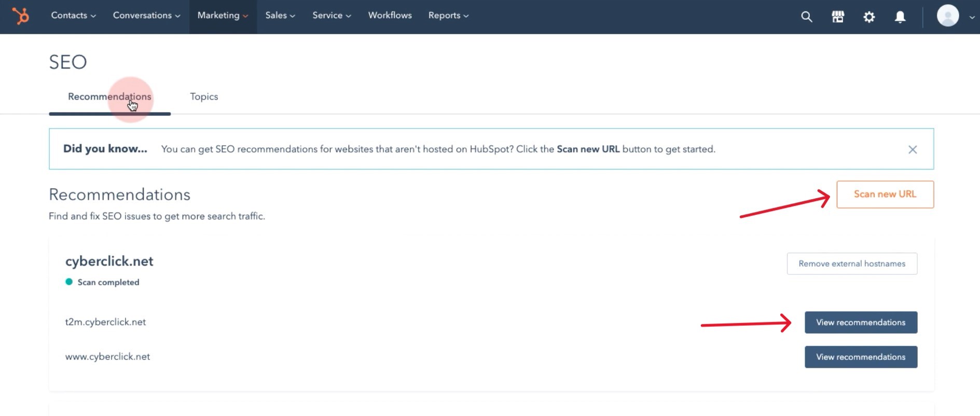
Task: View recommendations for www.cyberclick.net
Action: point(861,357)
